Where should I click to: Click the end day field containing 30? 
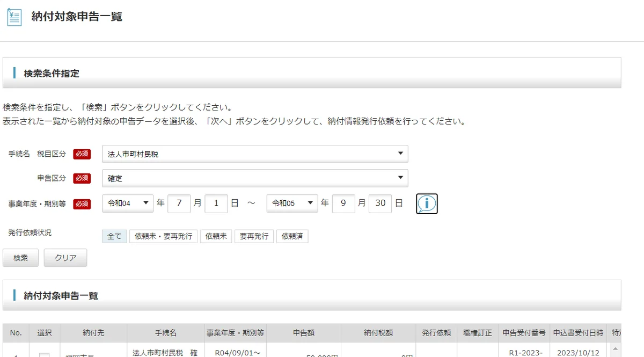380,203
